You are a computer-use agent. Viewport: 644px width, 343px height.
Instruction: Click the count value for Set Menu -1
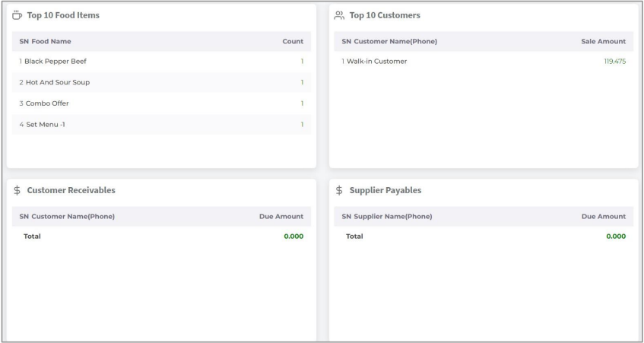302,125
